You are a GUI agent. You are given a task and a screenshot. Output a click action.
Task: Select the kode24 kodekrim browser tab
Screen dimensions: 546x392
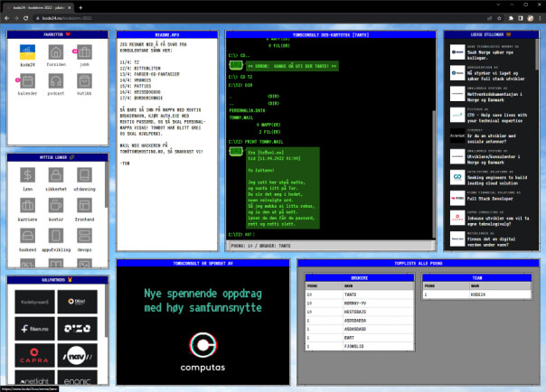click(x=38, y=7)
